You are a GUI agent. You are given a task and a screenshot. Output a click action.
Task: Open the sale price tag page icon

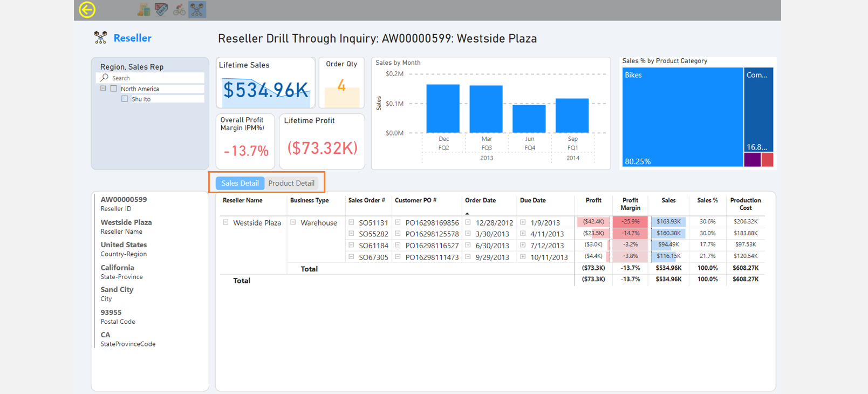click(x=161, y=10)
